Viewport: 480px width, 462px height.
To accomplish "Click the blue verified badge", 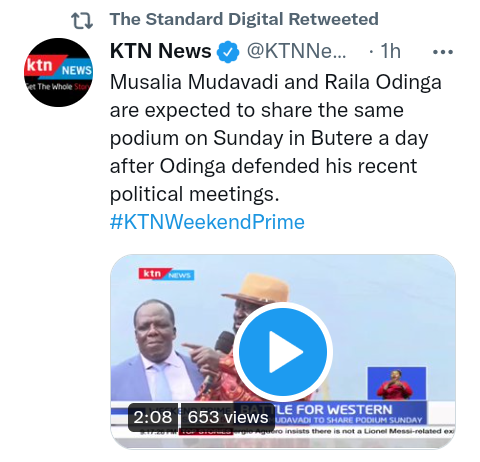I will click(228, 52).
